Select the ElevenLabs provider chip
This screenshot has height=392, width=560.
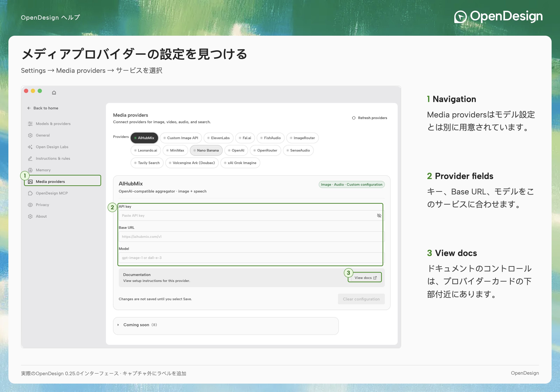[x=219, y=138]
